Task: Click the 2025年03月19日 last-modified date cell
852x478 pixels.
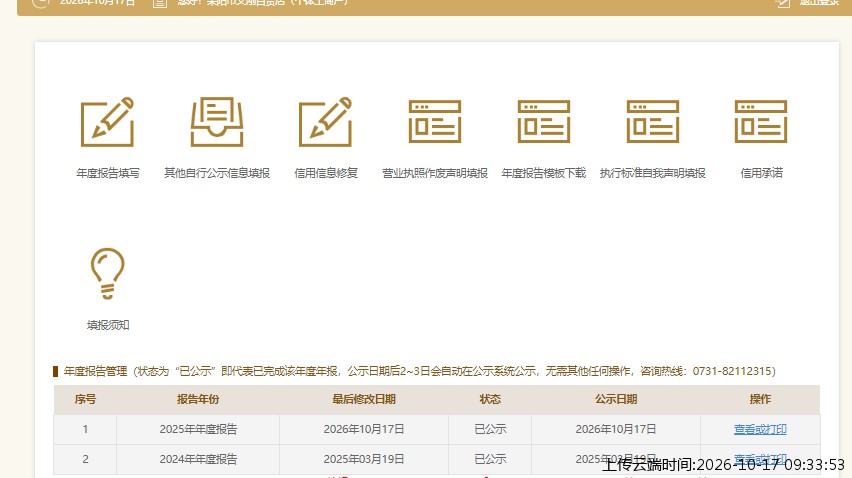Action: click(364, 459)
